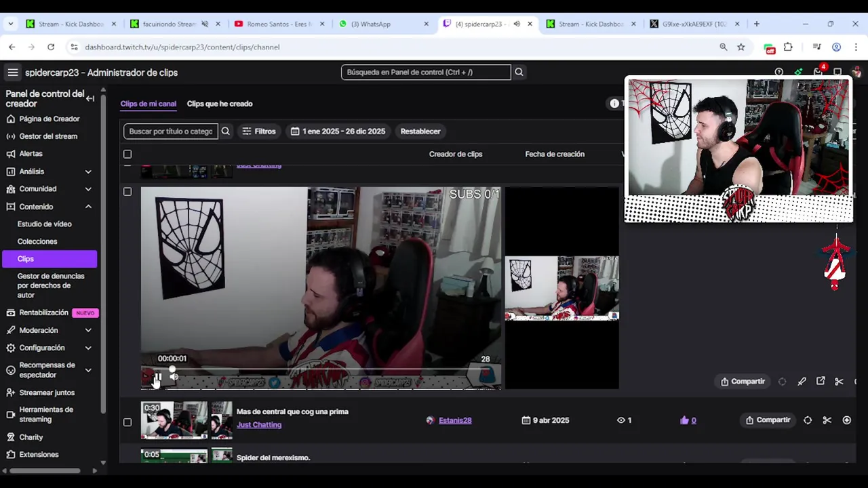868x488 pixels.
Task: Open the playing clip in new window
Action: pos(821,382)
